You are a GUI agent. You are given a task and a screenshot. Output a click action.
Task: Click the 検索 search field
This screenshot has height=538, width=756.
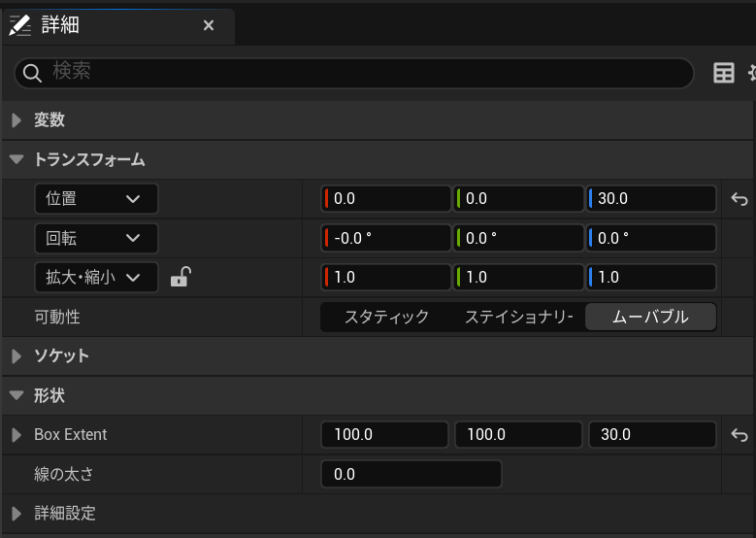pos(369,73)
